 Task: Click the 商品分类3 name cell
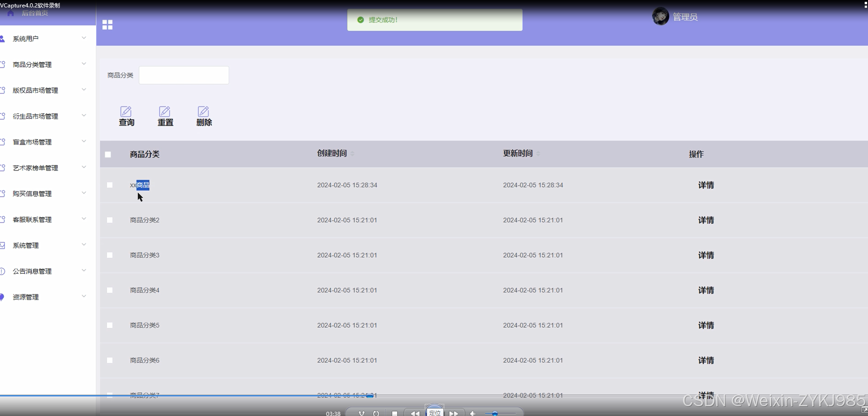point(145,255)
